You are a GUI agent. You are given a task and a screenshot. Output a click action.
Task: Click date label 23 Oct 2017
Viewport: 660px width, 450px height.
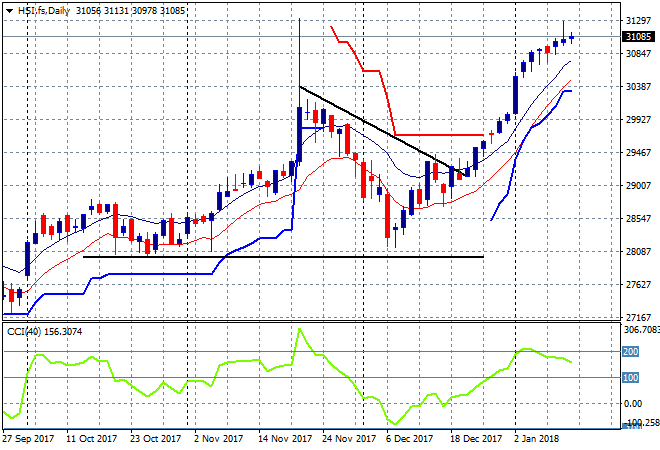155,439
